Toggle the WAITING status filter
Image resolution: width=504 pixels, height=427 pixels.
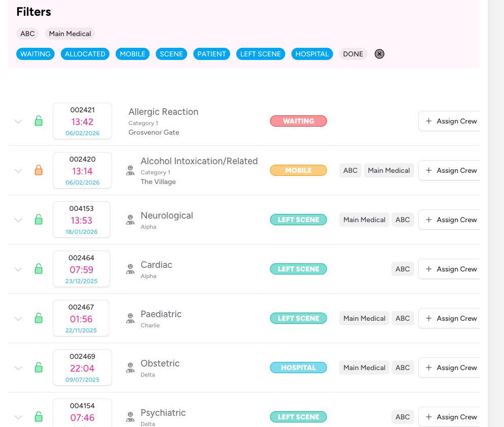tap(35, 54)
